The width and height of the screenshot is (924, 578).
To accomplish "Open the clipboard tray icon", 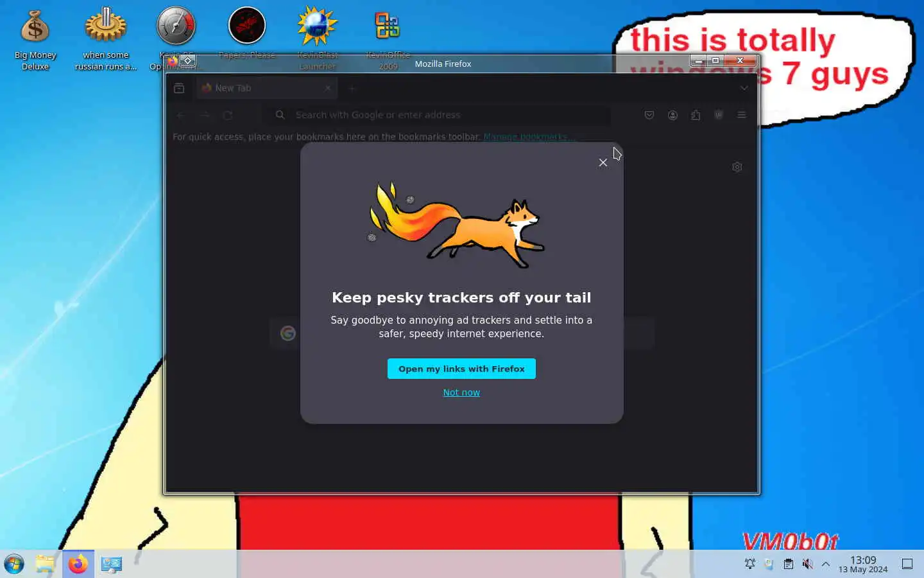I will coord(788,564).
